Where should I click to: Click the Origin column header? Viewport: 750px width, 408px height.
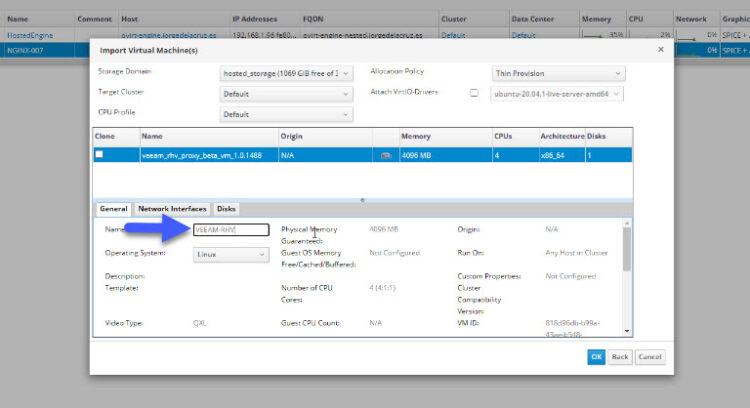pos(291,136)
